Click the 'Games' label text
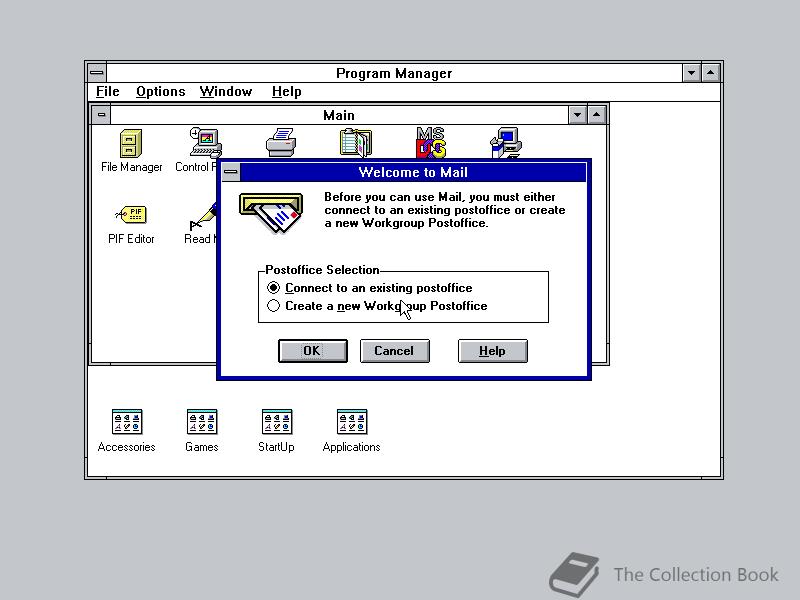The height and width of the screenshot is (600, 800). pos(202,447)
